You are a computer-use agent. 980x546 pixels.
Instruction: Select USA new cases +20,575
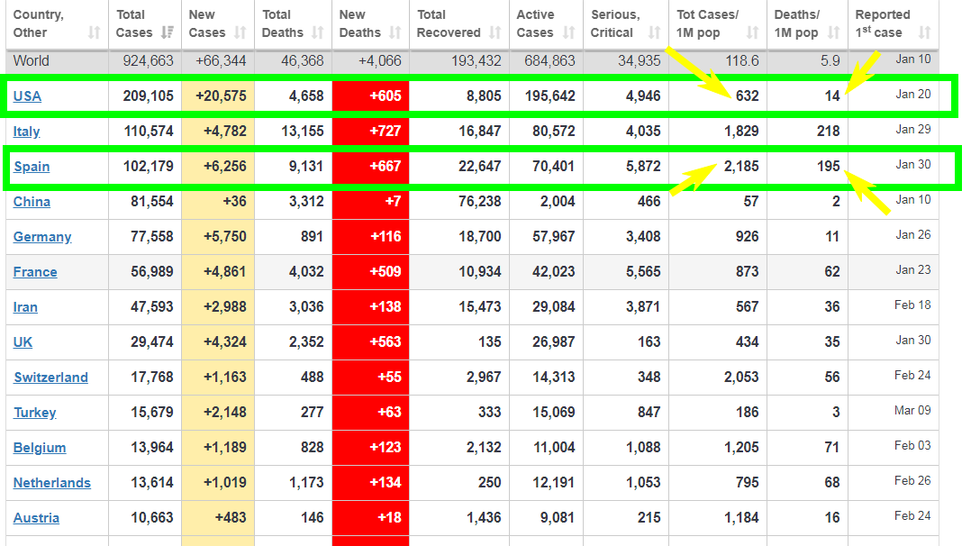(221, 96)
